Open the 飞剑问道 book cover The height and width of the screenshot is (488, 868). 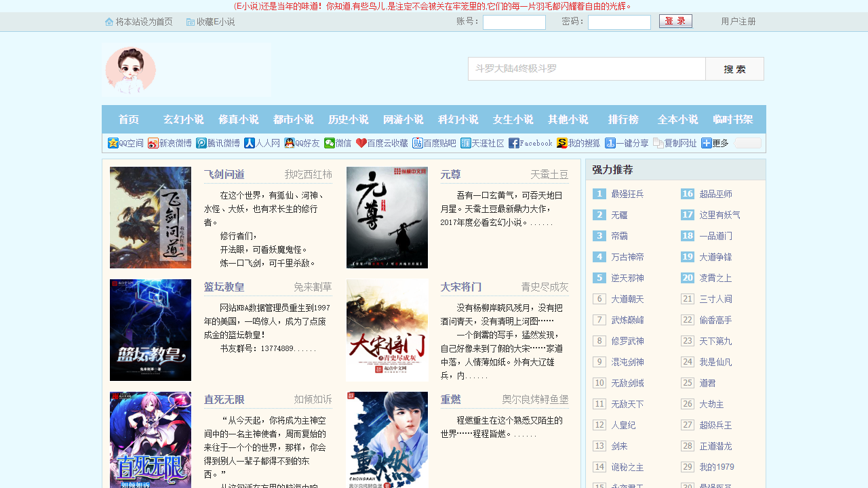point(151,218)
